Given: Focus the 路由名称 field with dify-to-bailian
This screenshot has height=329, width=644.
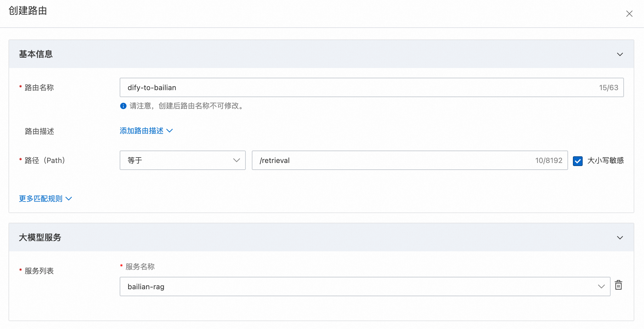Looking at the screenshot, I should [358, 87].
